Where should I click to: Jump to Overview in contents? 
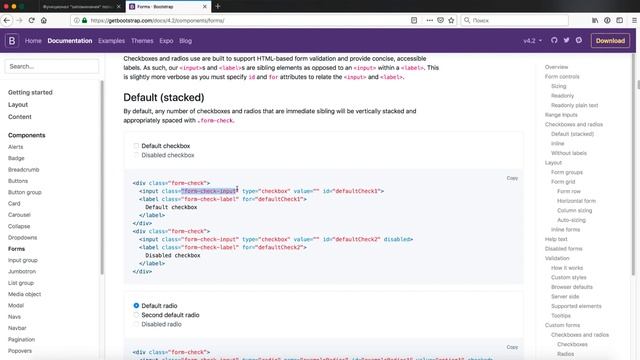tap(556, 67)
